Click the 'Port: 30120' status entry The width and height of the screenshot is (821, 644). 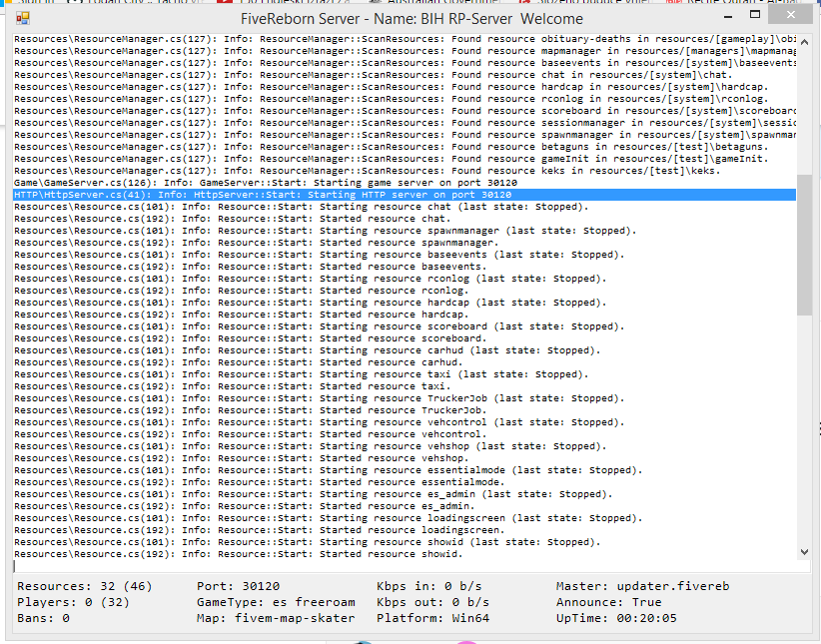point(239,586)
